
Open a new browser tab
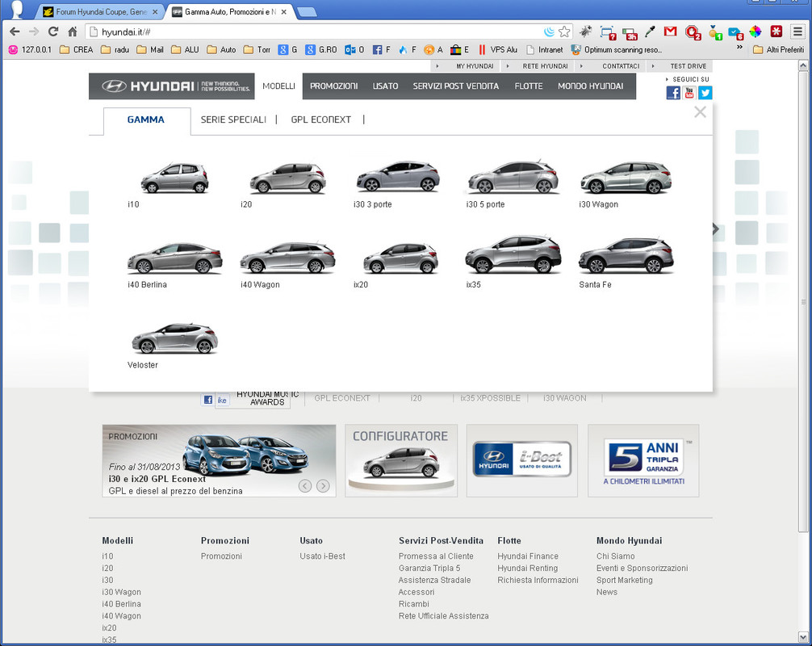tap(308, 12)
